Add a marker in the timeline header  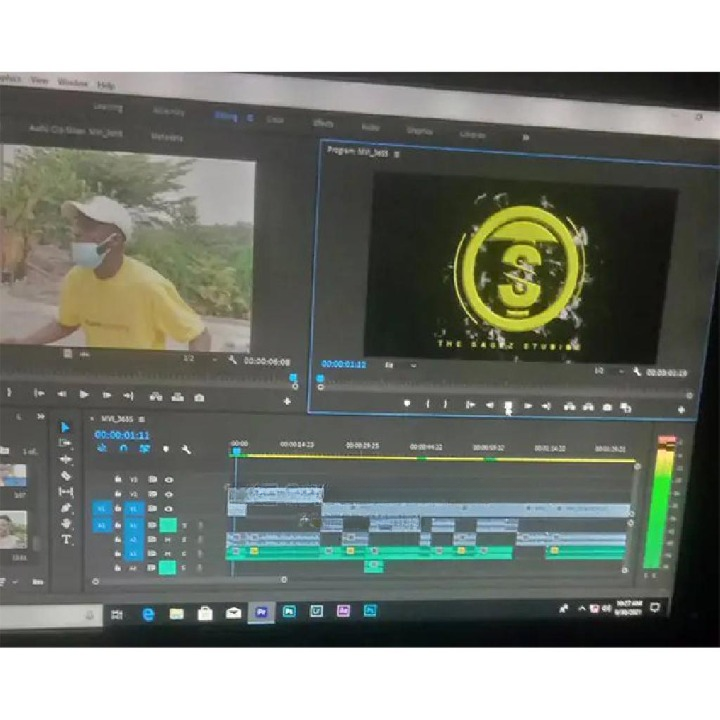(166, 449)
